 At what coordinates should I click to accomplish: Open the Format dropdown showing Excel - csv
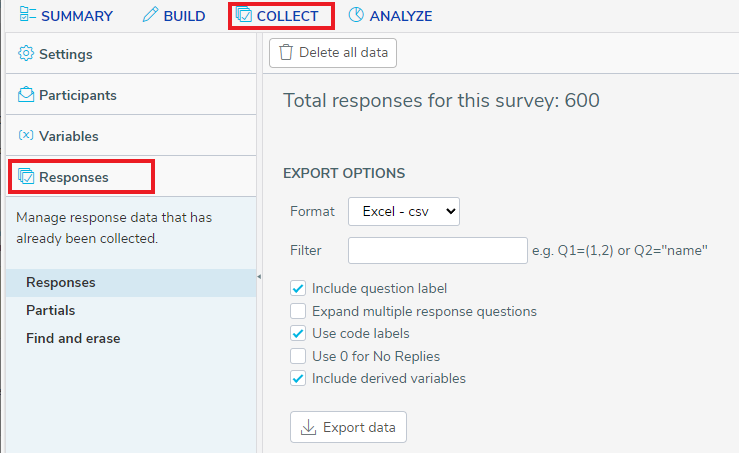click(404, 211)
